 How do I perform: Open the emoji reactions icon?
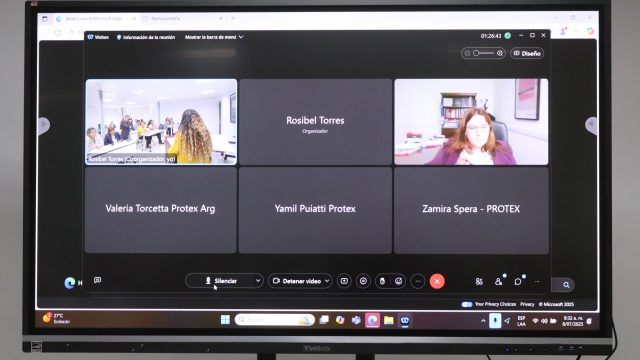(399, 281)
